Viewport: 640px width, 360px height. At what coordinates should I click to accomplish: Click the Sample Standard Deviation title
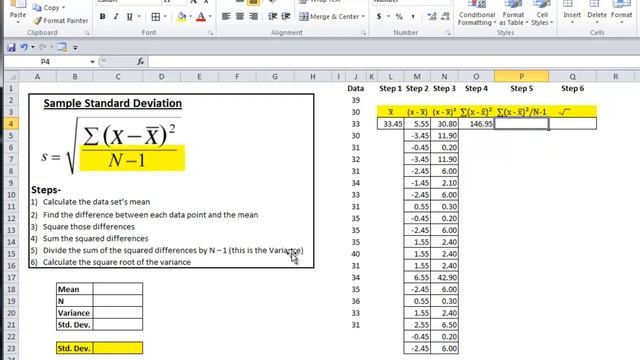pyautogui.click(x=113, y=103)
